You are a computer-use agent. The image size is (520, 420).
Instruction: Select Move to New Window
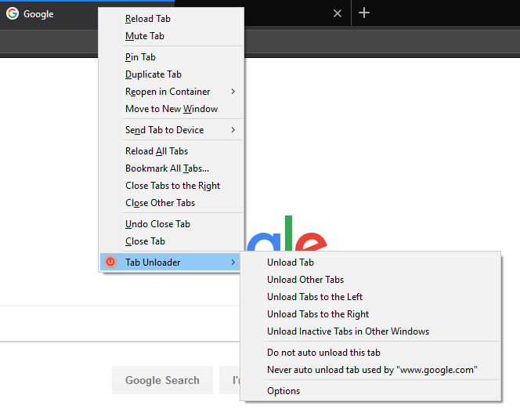tap(172, 109)
